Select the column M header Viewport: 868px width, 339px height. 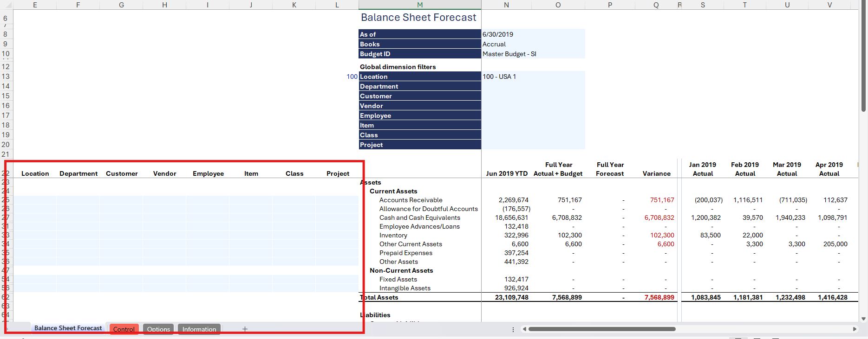point(420,5)
